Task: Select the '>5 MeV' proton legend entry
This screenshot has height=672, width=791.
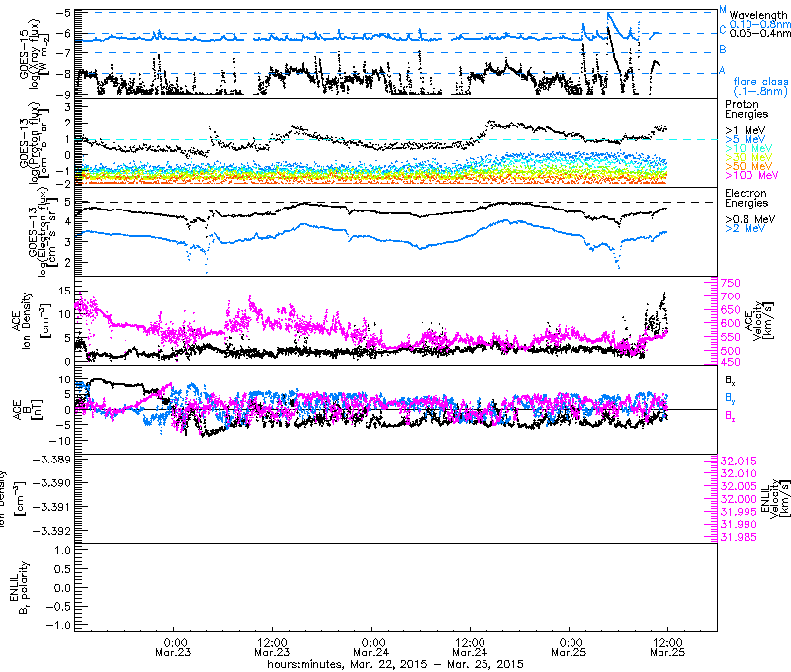Action: (746, 139)
